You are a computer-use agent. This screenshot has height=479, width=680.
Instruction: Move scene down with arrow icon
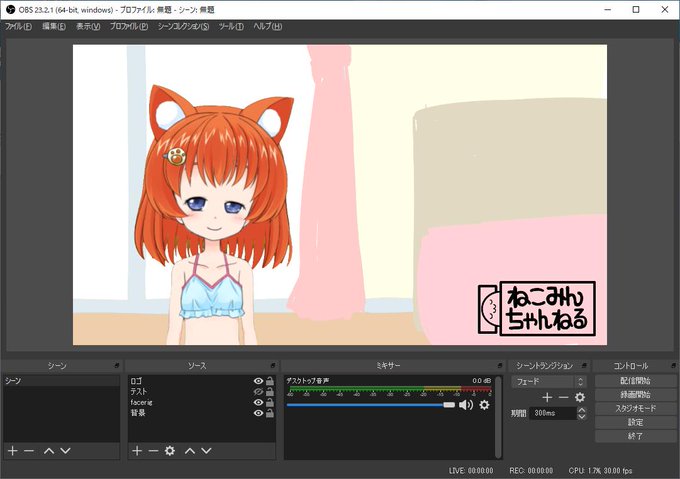[65, 451]
